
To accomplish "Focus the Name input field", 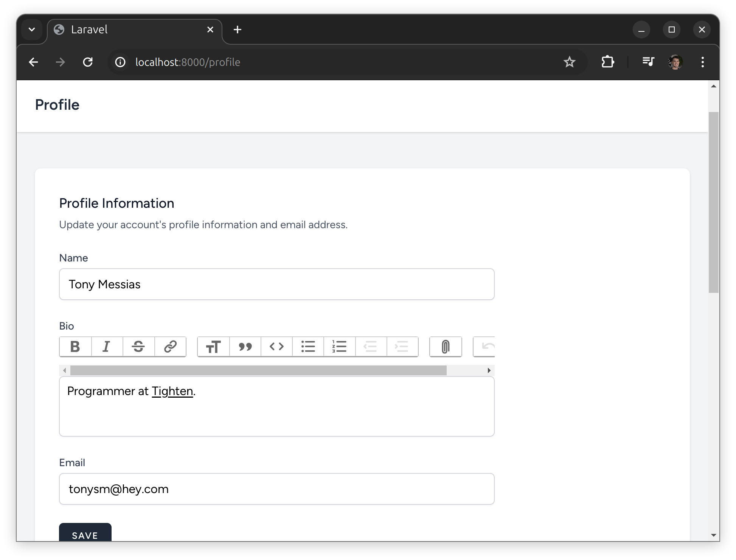I will click(277, 284).
